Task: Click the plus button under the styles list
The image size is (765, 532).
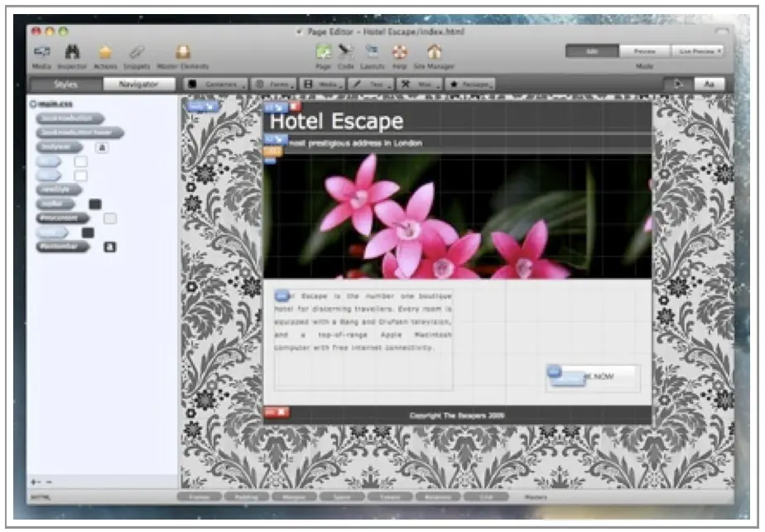Action: click(x=34, y=482)
